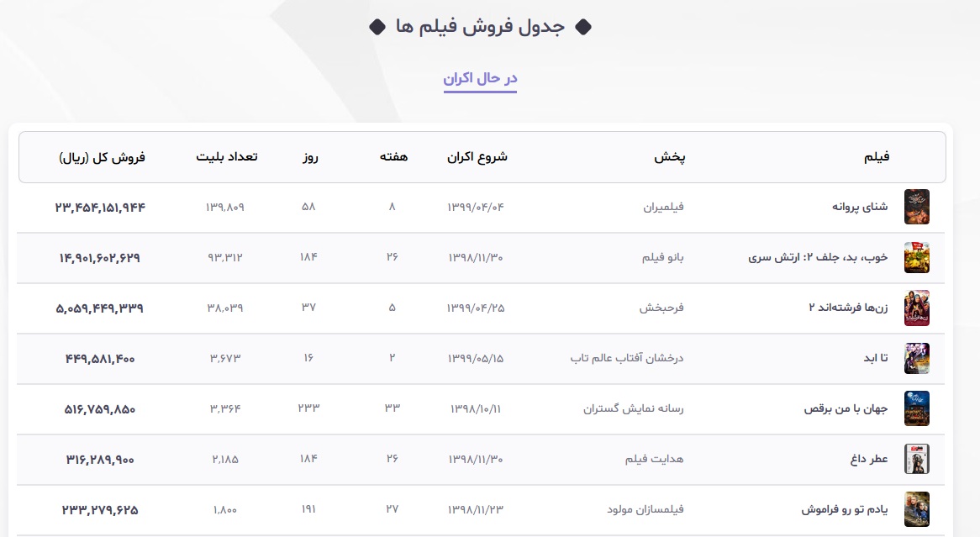
Task: Click ticket count ۱,۸۰۰
Action: 225,510
